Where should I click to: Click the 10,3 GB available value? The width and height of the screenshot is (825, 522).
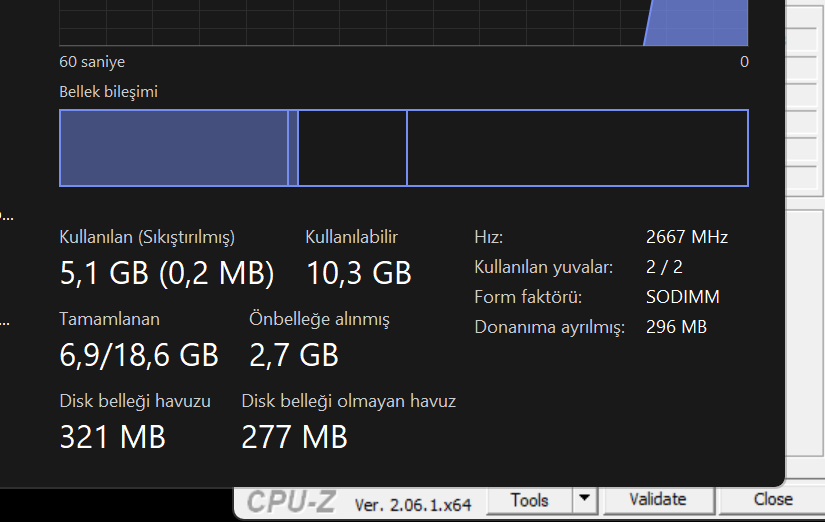click(x=358, y=272)
